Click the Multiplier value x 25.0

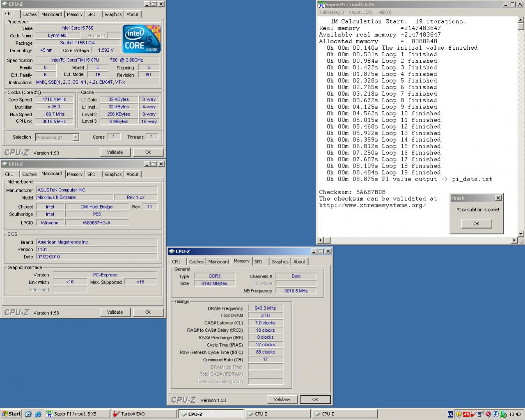coord(54,107)
